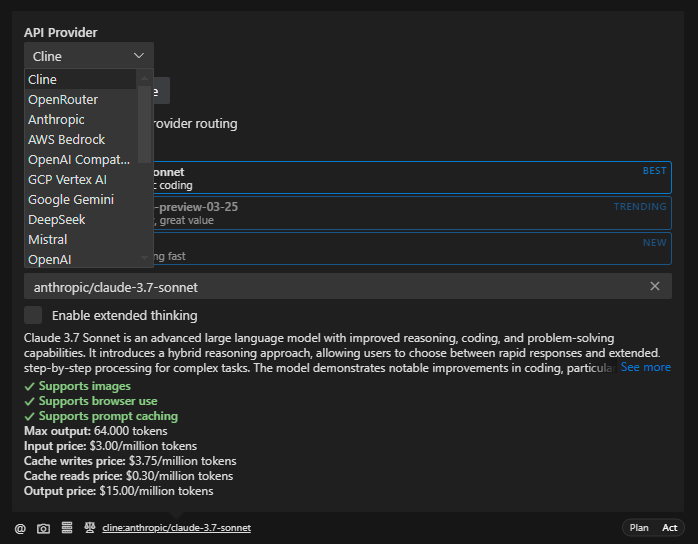Viewport: 698px width, 544px height.
Task: Click Output price $15.00 text
Action: click(x=118, y=491)
